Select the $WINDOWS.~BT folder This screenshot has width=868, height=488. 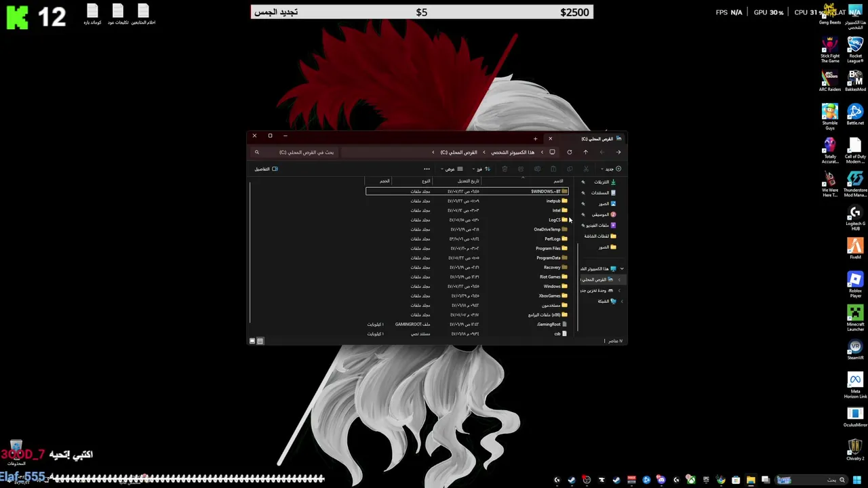(467, 191)
